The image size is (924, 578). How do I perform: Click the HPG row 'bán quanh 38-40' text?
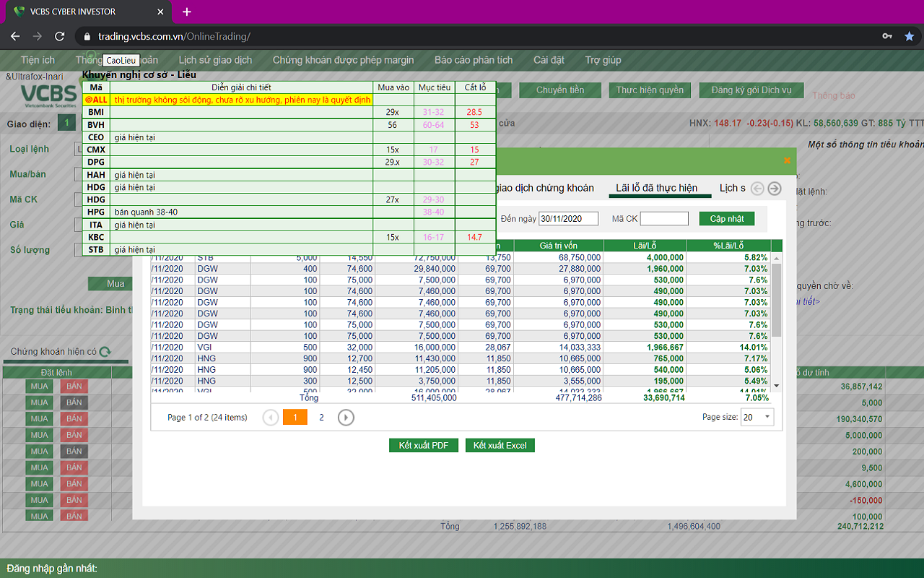[x=146, y=212]
